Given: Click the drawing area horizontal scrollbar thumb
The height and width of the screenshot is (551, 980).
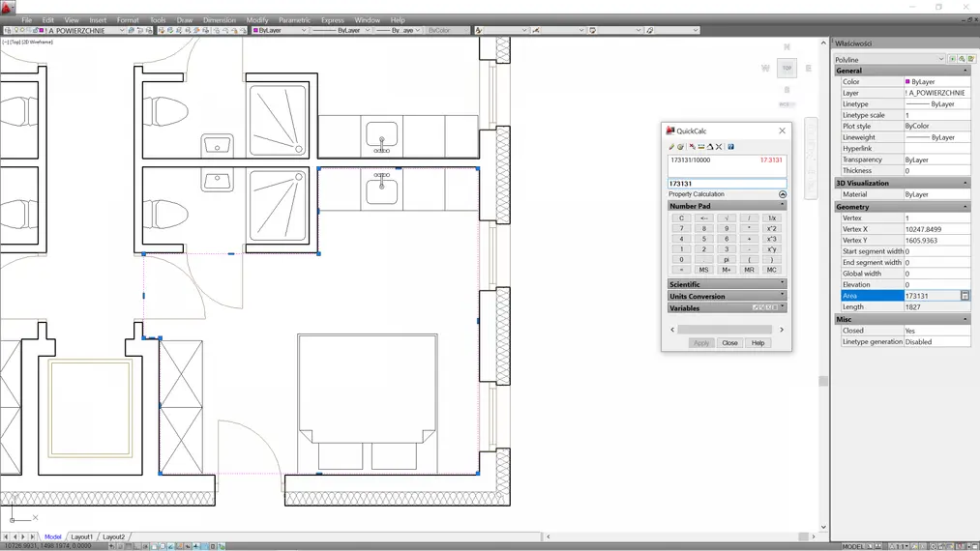Looking at the screenshot, I should tap(804, 536).
